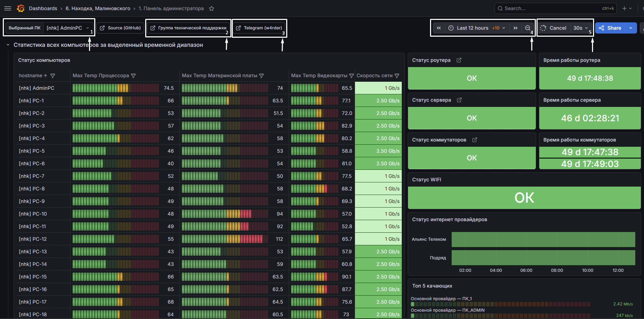Open the 30s refresh interval dropdown
The width and height of the screenshot is (644, 319).
(580, 28)
